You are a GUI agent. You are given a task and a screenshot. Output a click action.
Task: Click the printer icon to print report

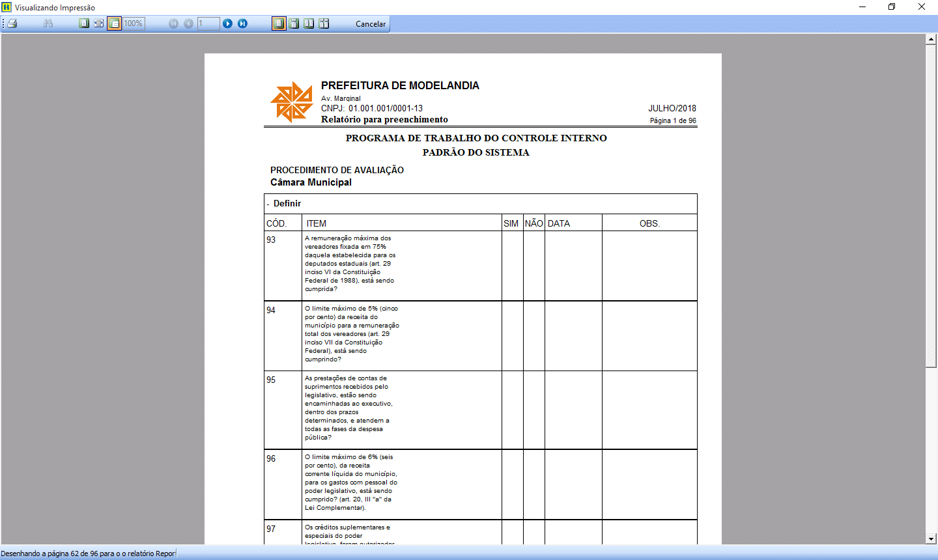[x=12, y=23]
